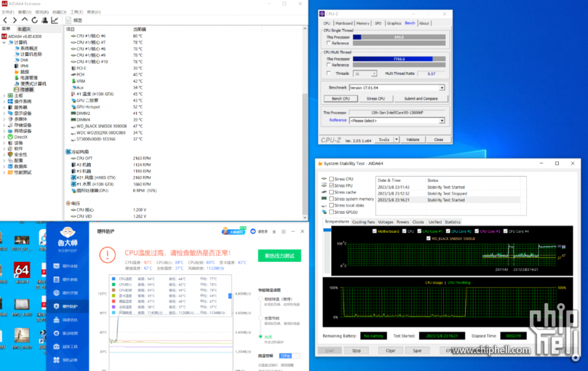Toggle the Motherboard graph checkbox
The width and height of the screenshot is (588, 371).
(x=374, y=231)
